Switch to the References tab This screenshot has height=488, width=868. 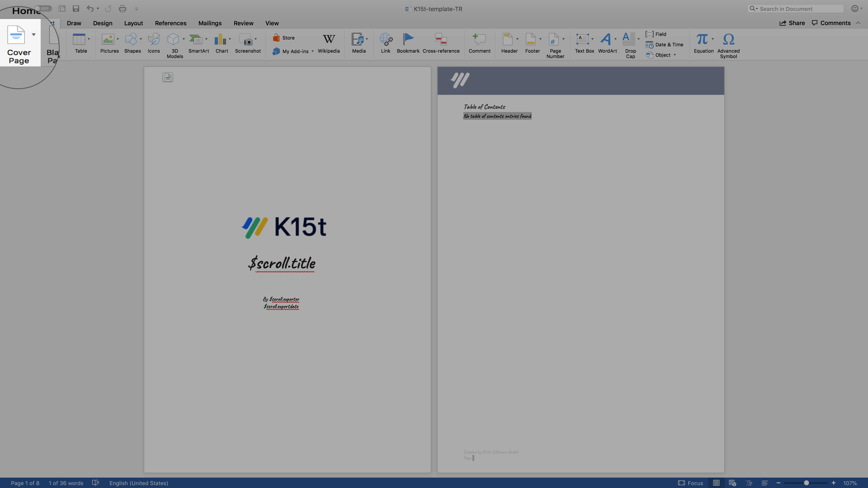coord(170,23)
